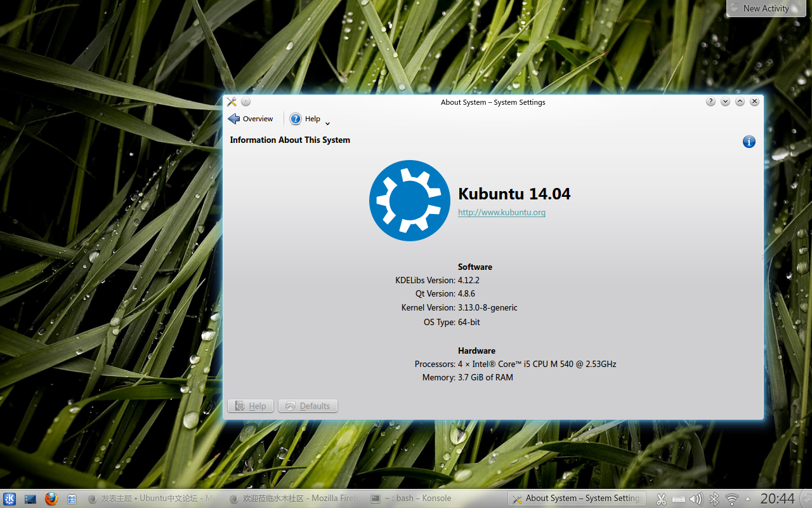Screen dimensions: 812x508
Task: Select About System taskbar entry
Action: click(577, 498)
